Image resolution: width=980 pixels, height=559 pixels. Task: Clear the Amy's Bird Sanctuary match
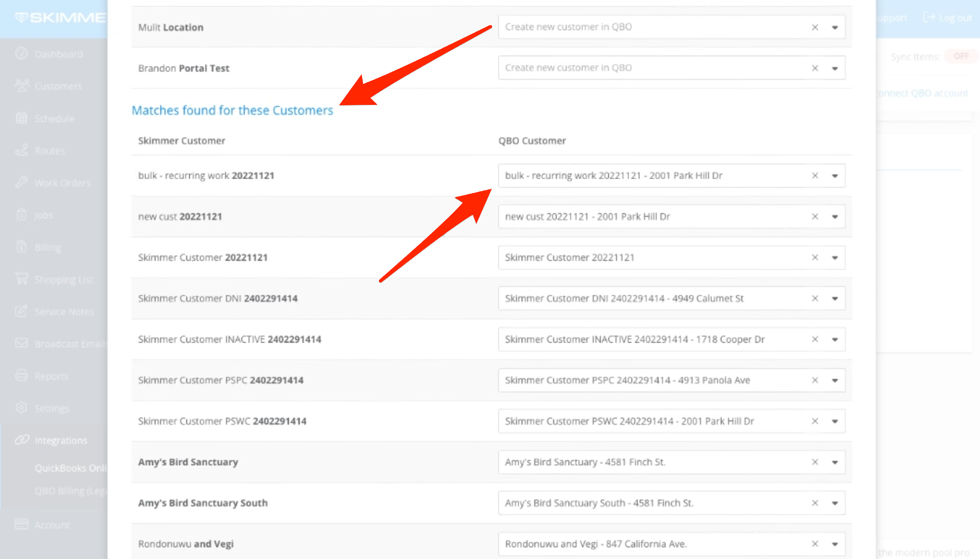(x=815, y=462)
